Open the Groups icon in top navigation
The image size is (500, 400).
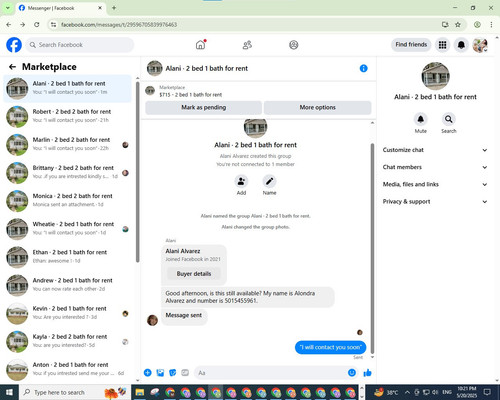294,45
